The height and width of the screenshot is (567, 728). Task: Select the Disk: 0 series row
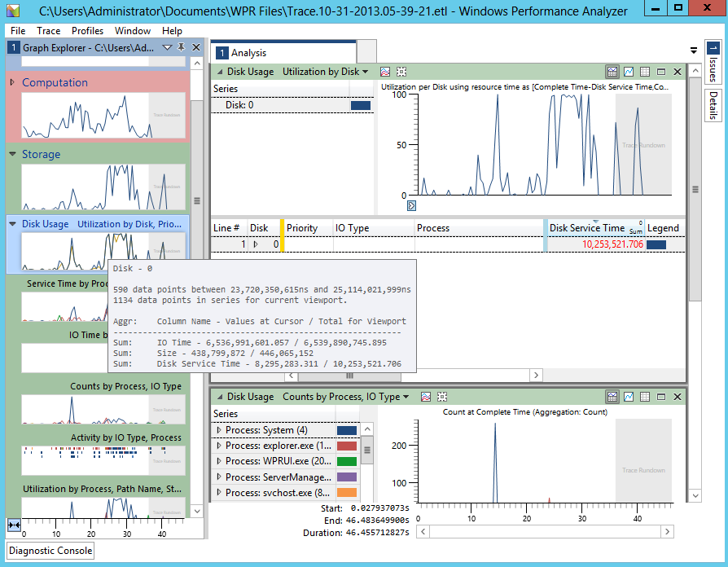click(292, 105)
